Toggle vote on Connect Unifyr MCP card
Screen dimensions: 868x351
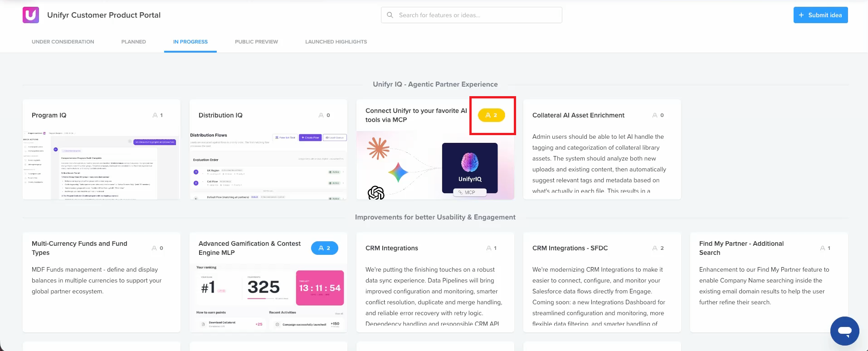pyautogui.click(x=492, y=115)
